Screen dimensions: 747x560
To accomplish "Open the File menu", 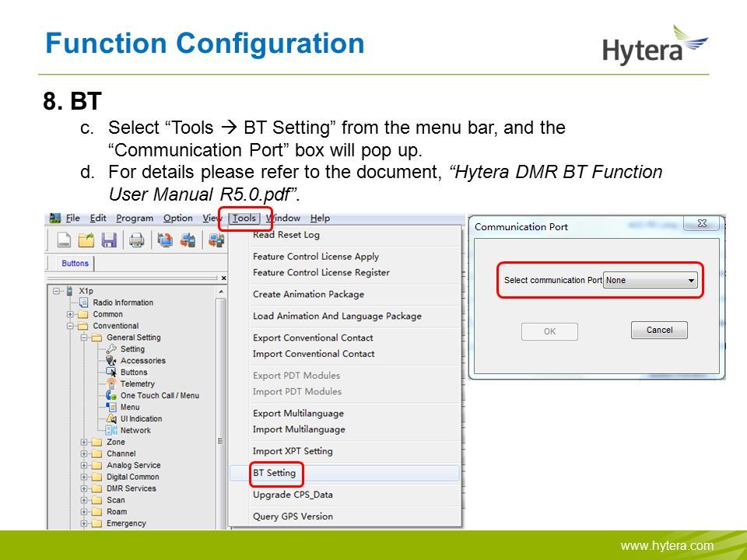I will (x=72, y=218).
